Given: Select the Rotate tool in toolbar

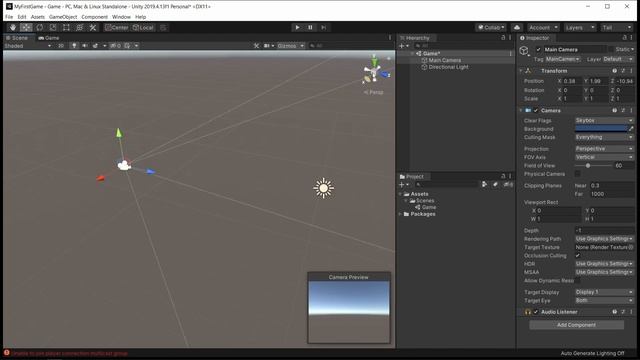Looking at the screenshot, I should pyautogui.click(x=40, y=27).
